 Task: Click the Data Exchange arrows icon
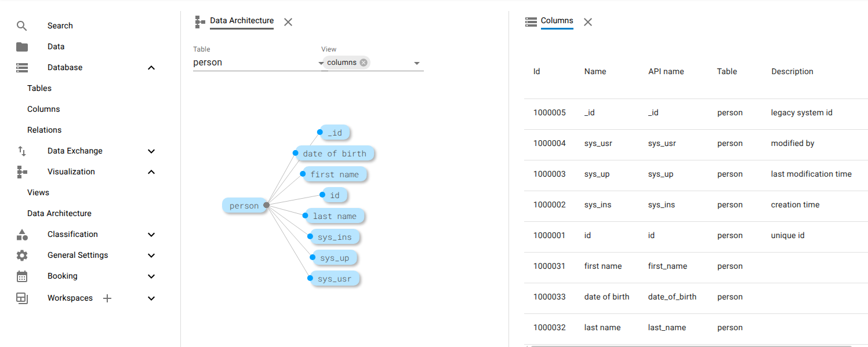22,151
